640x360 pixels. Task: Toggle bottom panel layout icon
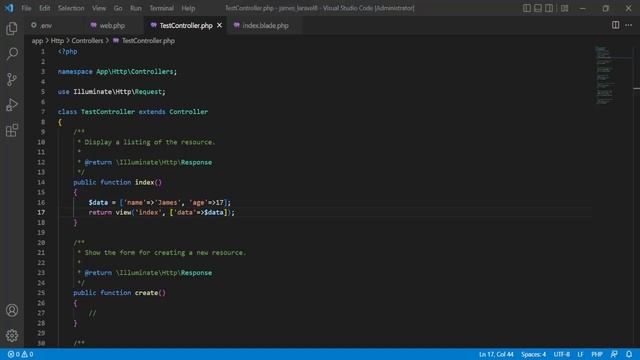[538, 8]
